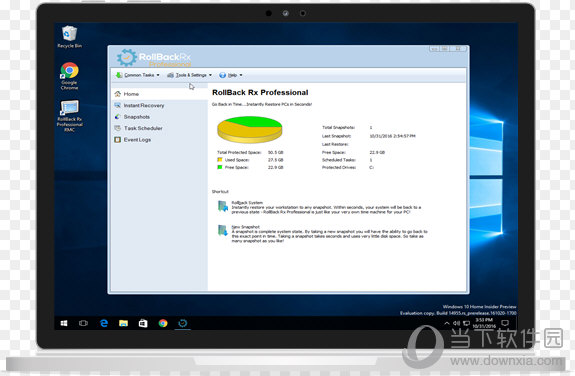
Task: Open the Common Tasks menu
Action: click(x=138, y=75)
